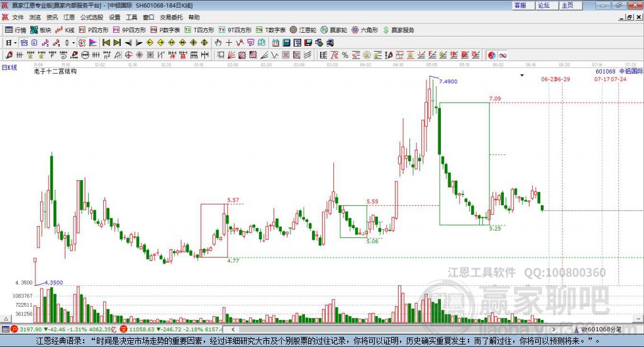This screenshot has width=644, height=347.
Task: Open the 公式选股 menu
Action: (x=92, y=17)
